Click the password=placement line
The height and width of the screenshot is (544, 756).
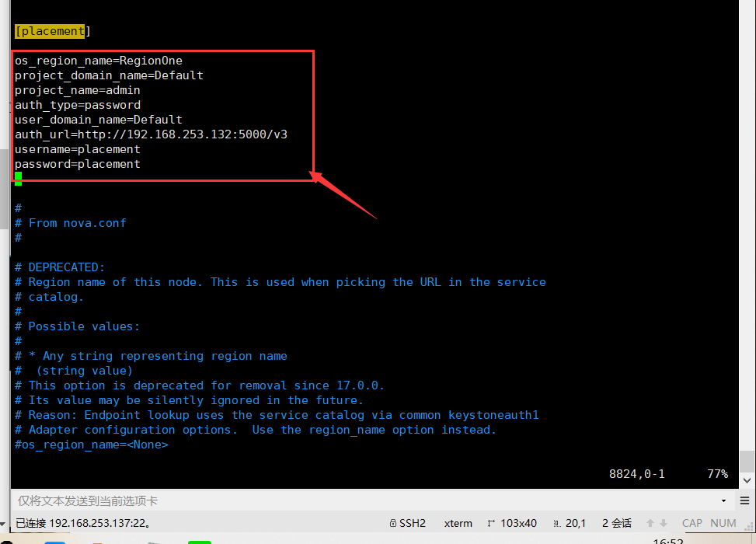[77, 164]
